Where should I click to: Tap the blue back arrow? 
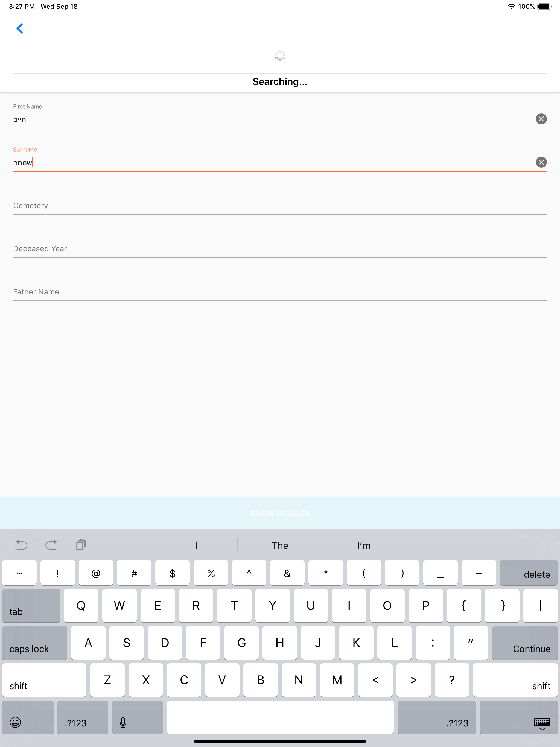pos(20,29)
